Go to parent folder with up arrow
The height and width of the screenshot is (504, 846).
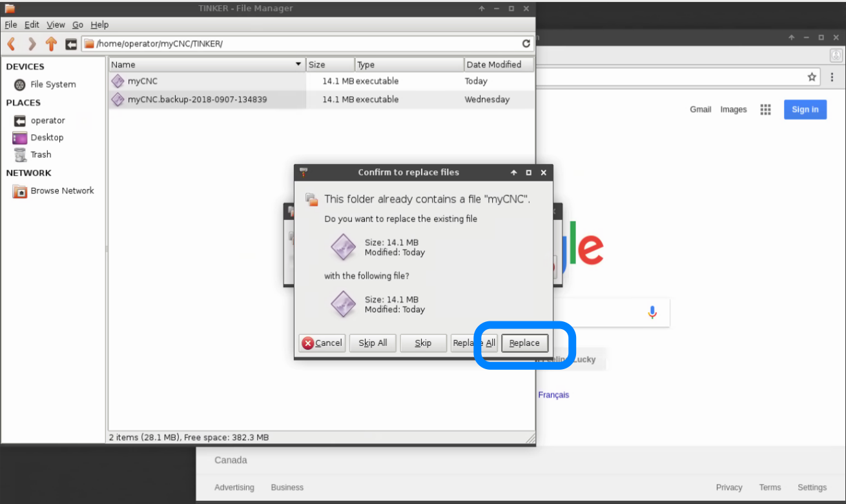point(51,44)
